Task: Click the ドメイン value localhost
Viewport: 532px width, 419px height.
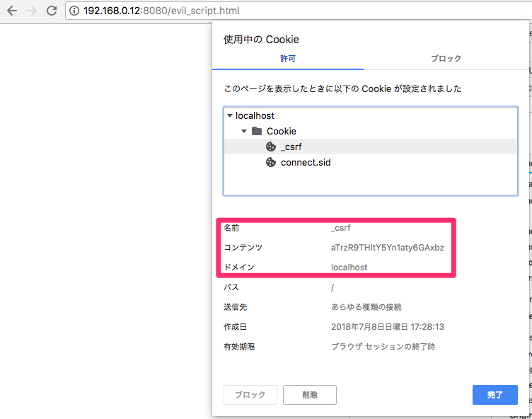Action: click(x=349, y=268)
